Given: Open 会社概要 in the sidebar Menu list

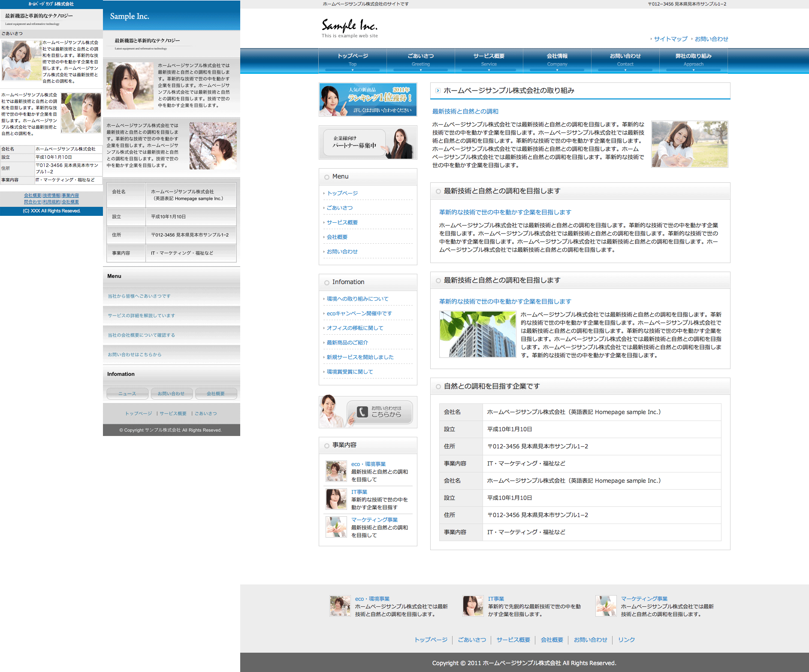Looking at the screenshot, I should [337, 237].
